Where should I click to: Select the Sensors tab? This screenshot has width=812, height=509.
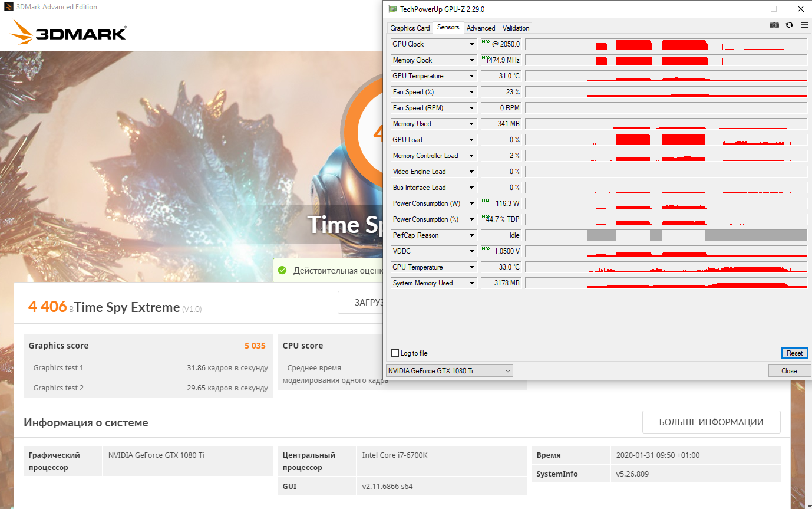pyautogui.click(x=448, y=27)
